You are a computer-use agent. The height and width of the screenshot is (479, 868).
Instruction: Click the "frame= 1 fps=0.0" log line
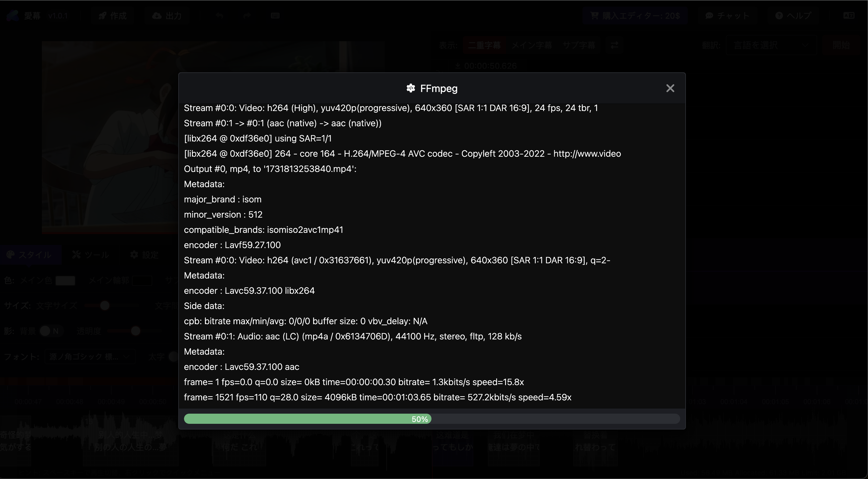point(354,382)
